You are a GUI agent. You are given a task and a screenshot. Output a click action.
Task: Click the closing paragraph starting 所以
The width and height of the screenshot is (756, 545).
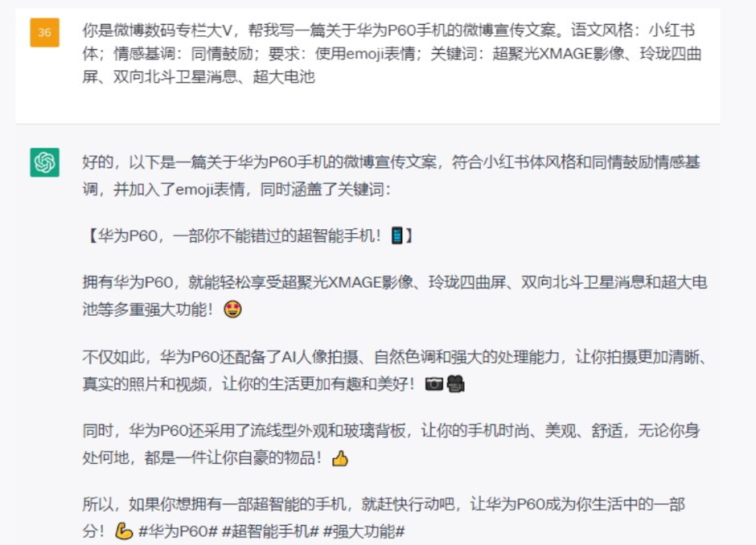(x=384, y=518)
